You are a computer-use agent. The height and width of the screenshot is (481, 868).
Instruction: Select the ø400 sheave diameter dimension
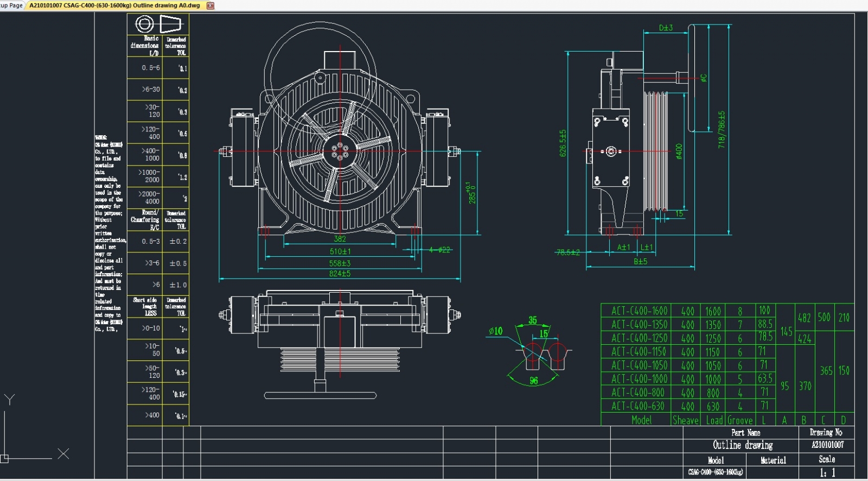679,151
